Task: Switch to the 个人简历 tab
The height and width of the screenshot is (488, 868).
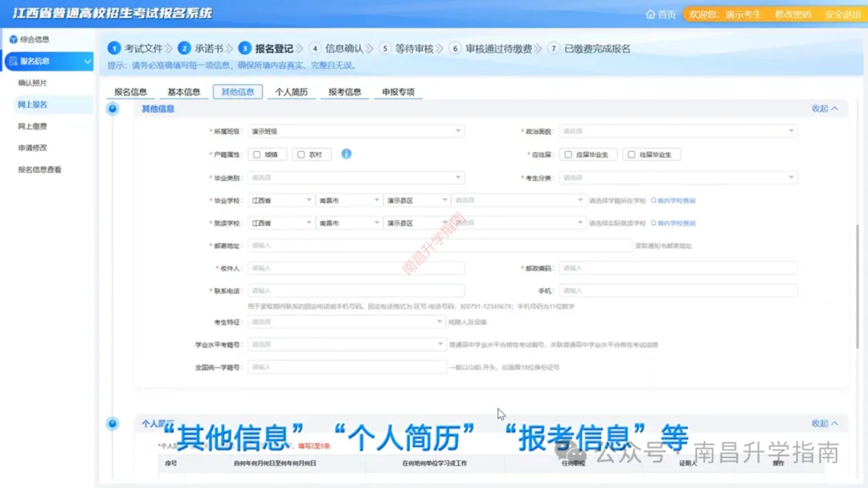Action: pos(291,92)
